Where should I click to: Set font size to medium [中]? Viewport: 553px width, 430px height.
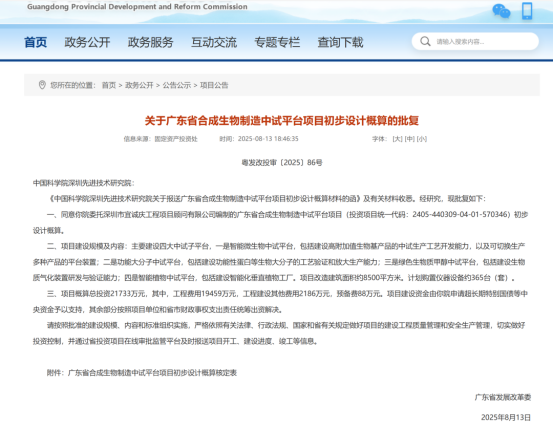tap(409, 139)
